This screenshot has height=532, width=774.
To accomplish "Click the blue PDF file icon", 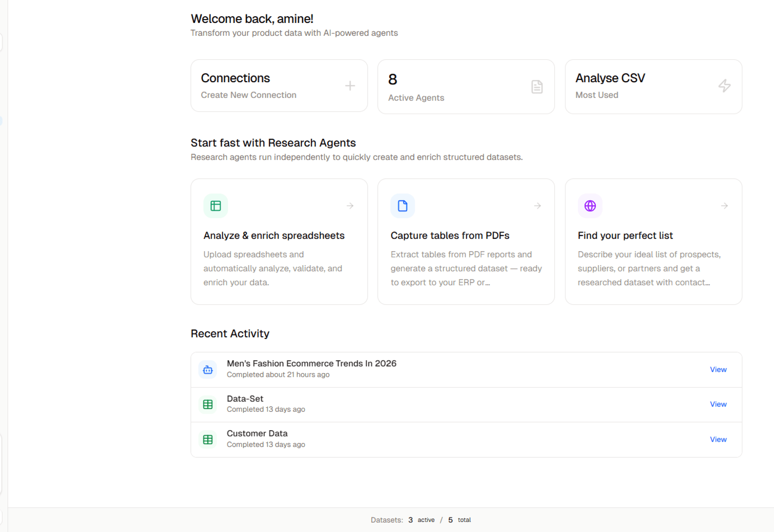I will point(403,206).
